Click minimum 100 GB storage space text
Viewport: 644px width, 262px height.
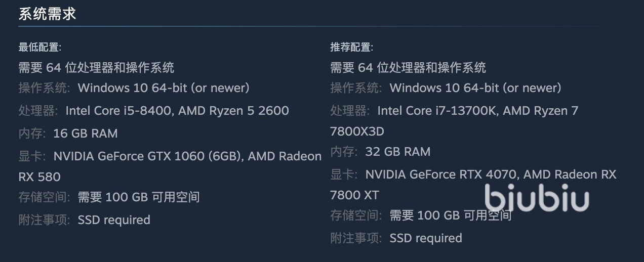(x=139, y=197)
